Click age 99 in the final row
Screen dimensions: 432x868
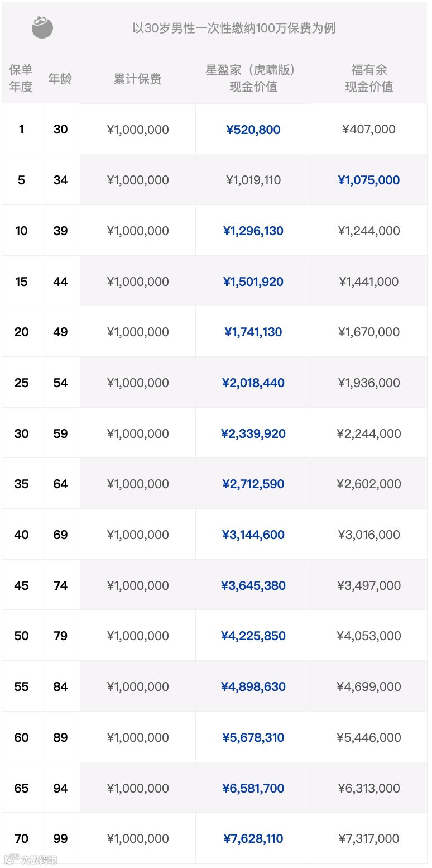coord(60,838)
